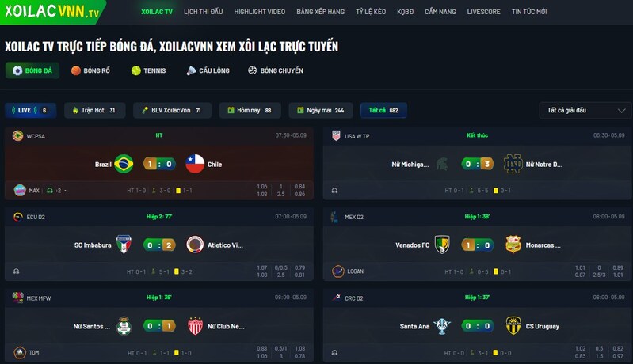Click the headphone icon under SC Imbabura match
This screenshot has width=633, height=364.
(16, 271)
